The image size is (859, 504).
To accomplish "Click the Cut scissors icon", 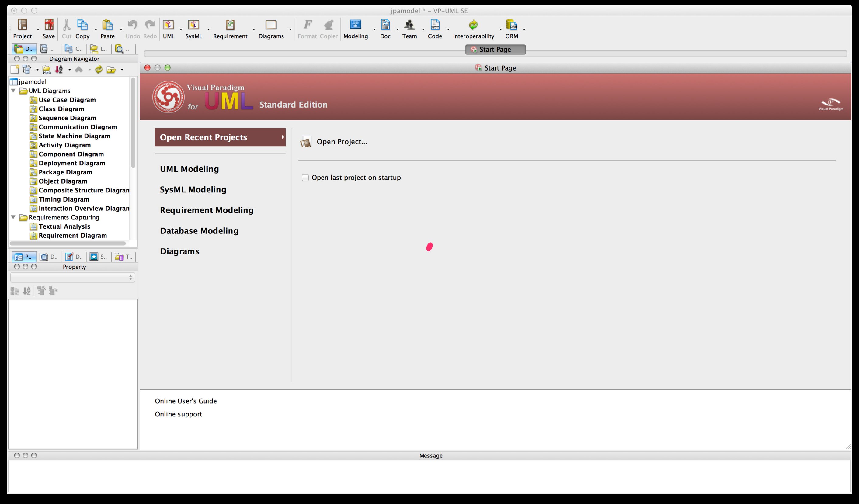I will [x=67, y=25].
